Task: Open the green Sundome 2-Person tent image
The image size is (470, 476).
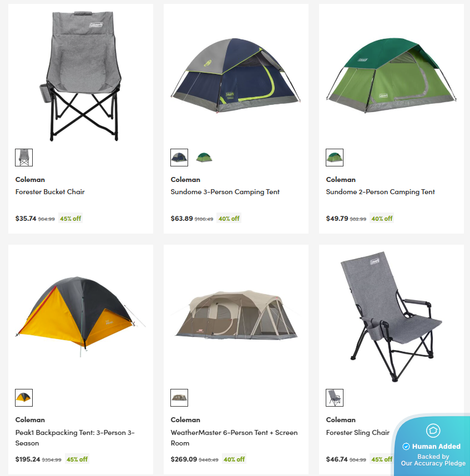Action: 391,75
